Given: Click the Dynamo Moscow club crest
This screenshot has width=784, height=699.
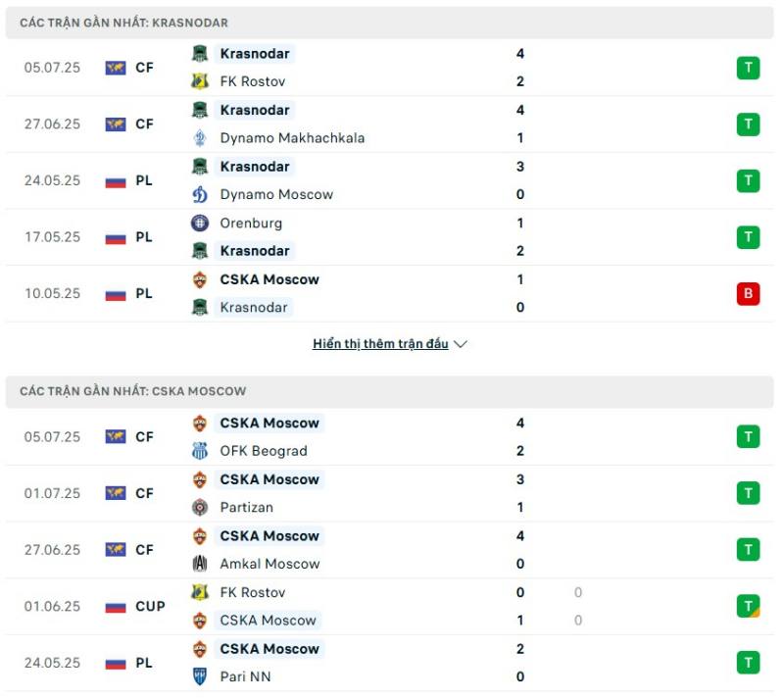Looking at the screenshot, I should [x=200, y=194].
